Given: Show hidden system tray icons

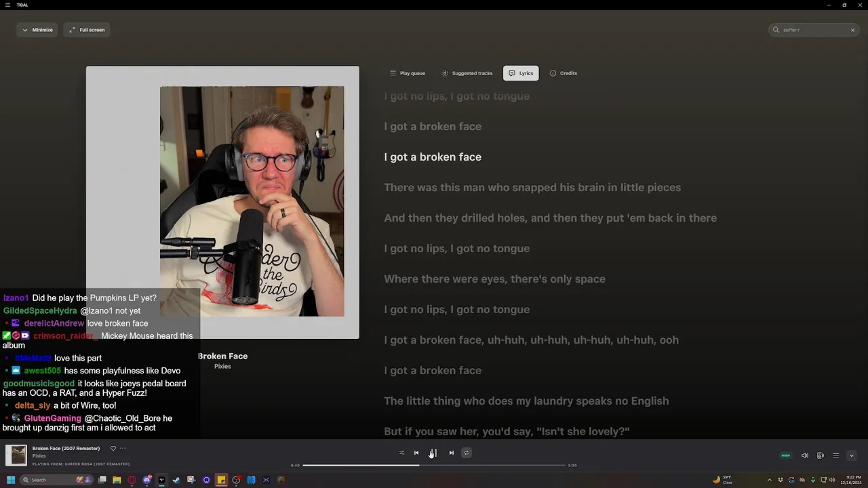Looking at the screenshot, I should (x=770, y=480).
